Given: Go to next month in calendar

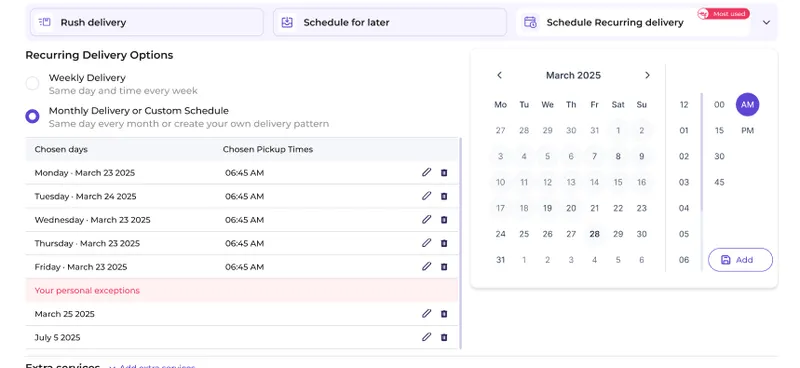Looking at the screenshot, I should pyautogui.click(x=647, y=75).
